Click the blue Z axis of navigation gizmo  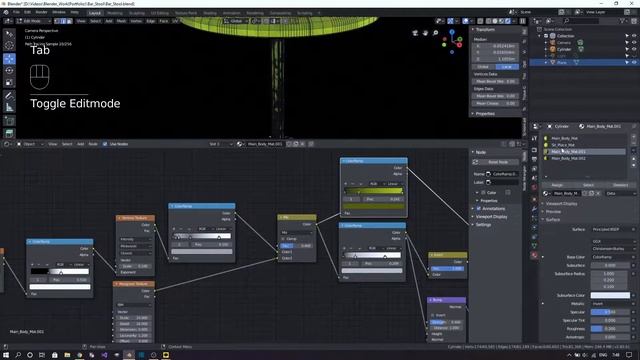(x=452, y=32)
